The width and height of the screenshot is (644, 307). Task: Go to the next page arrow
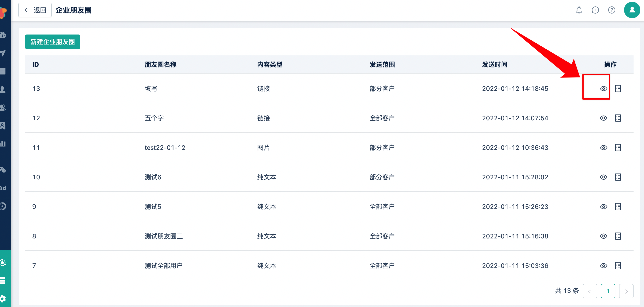(626, 291)
